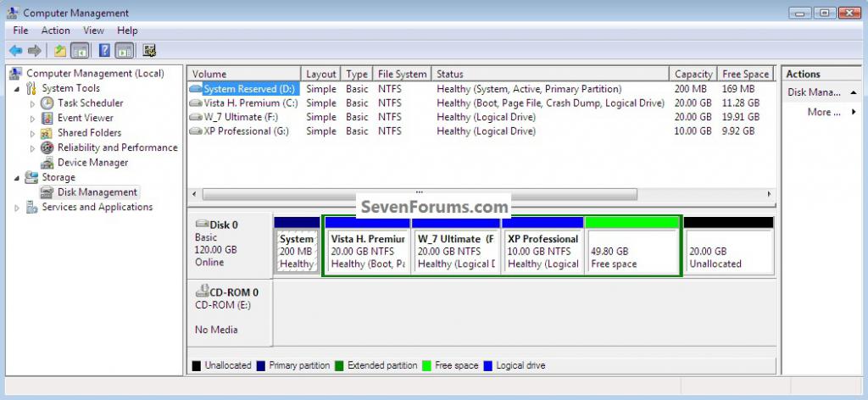868x400 pixels.
Task: Open the View menu
Action: [93, 31]
